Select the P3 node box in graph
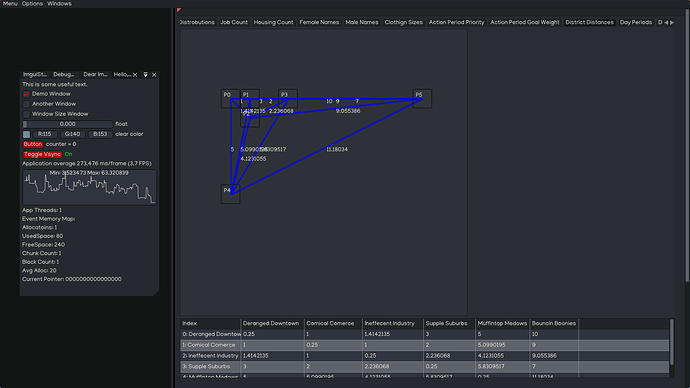This screenshot has width=690, height=388. [288, 99]
